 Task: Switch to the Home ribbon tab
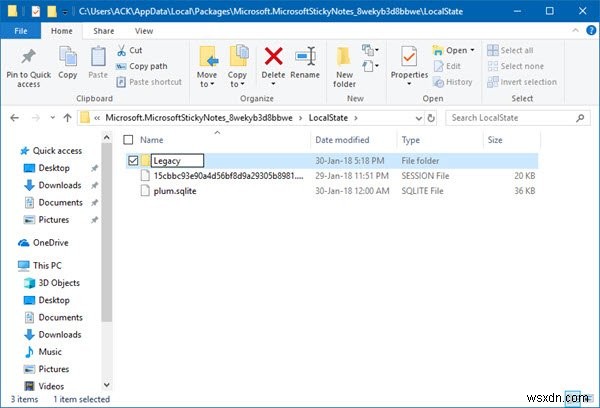(x=62, y=31)
